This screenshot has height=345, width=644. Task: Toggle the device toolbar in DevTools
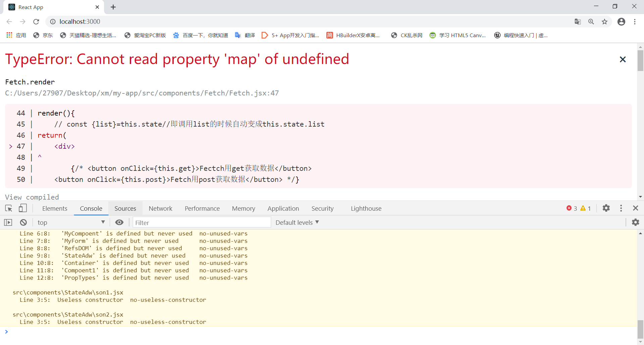pyautogui.click(x=22, y=208)
